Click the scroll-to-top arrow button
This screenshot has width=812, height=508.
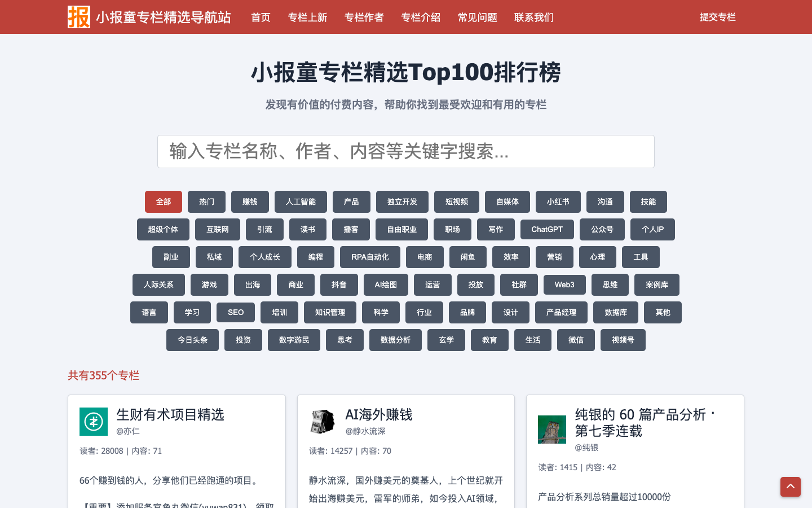pos(791,487)
